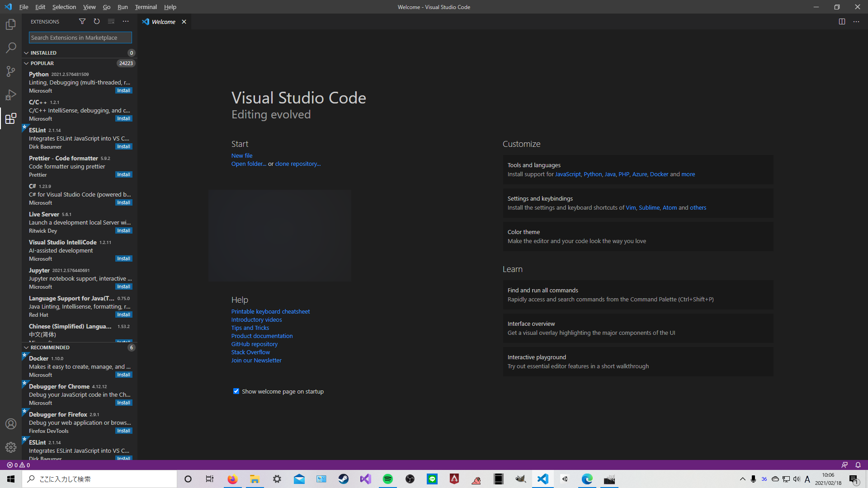Open the Accounts icon in activity bar
868x488 pixels.
click(x=11, y=424)
